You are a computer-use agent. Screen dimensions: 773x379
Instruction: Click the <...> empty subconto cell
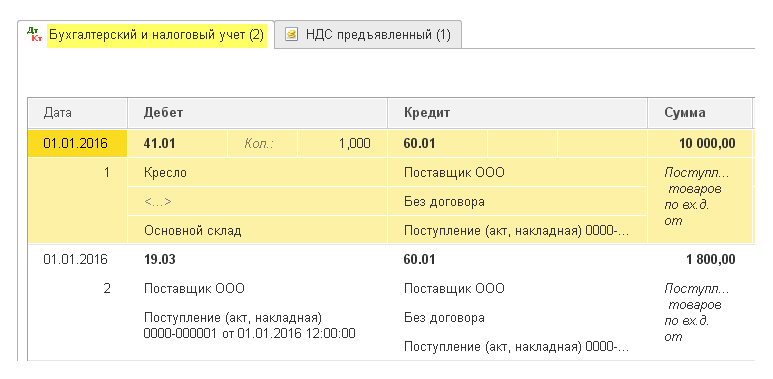click(257, 201)
